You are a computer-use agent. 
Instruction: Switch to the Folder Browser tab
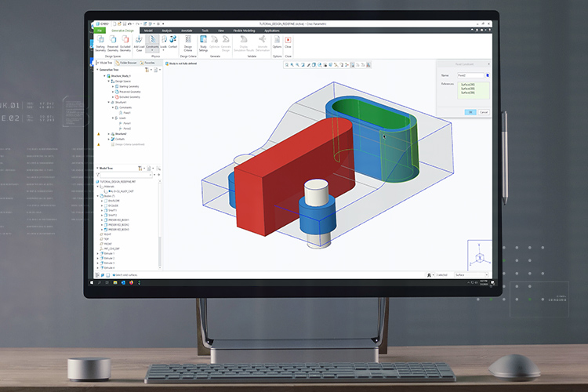[126, 63]
